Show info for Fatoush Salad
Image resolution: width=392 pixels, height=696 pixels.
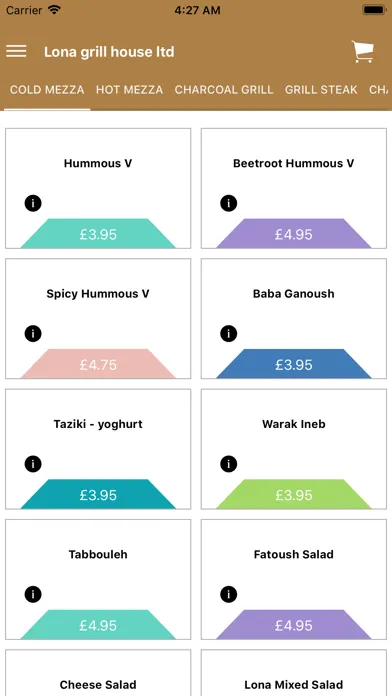229,594
